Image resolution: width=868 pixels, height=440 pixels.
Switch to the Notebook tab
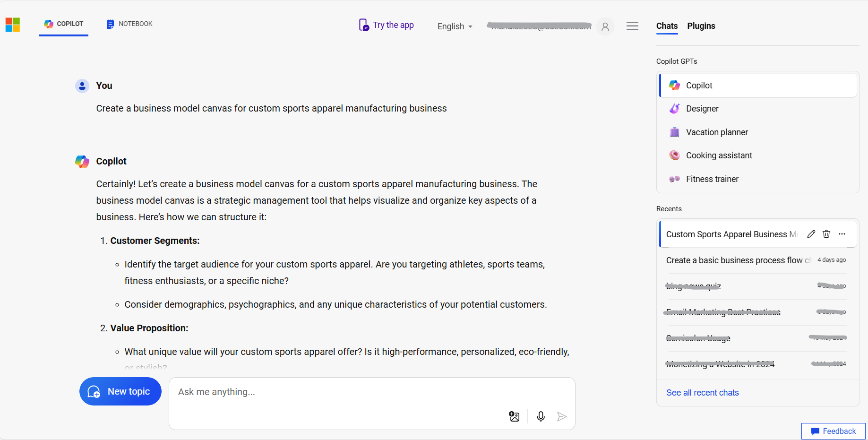coord(129,24)
